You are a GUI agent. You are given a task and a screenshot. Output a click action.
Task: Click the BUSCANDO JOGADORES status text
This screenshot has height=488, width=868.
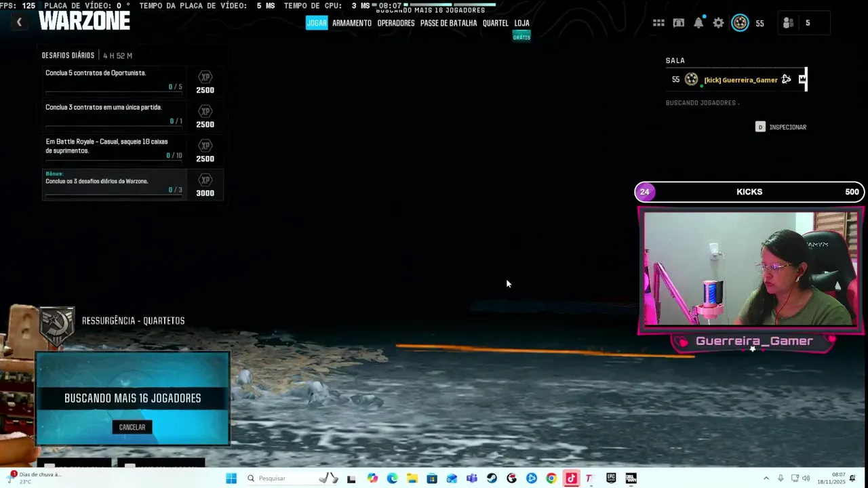coord(702,103)
